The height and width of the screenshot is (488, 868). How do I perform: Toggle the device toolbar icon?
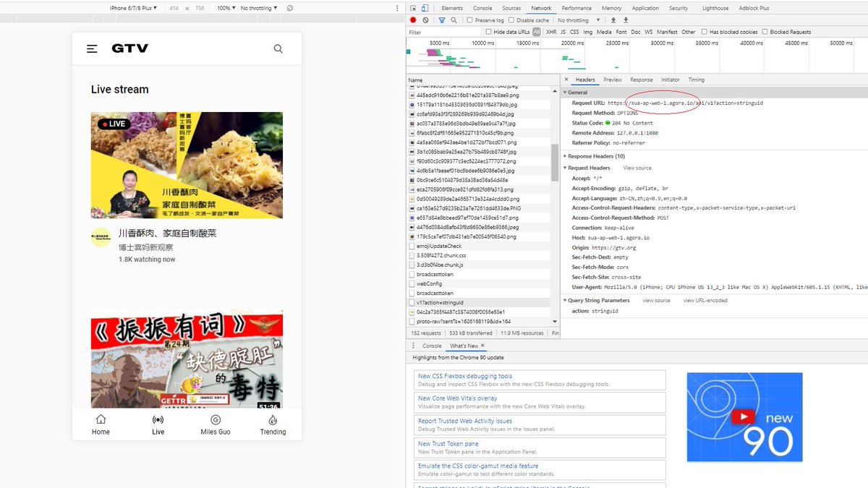(426, 8)
